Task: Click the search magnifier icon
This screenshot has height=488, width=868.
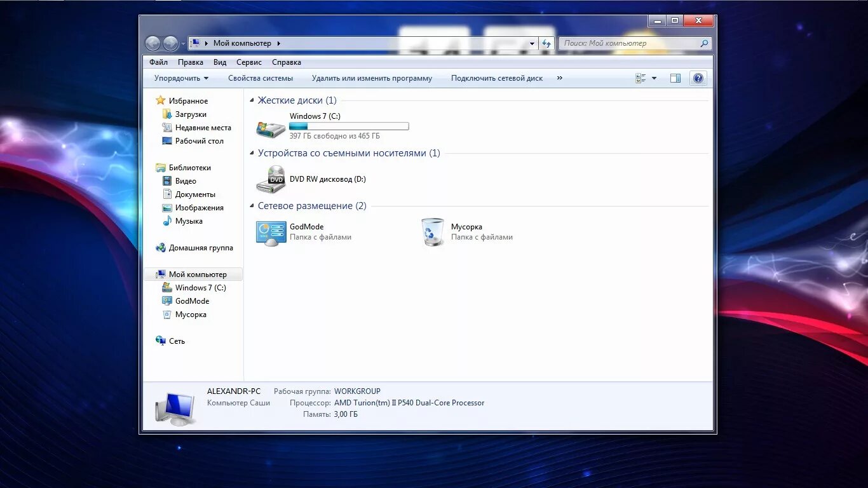Action: coord(704,43)
